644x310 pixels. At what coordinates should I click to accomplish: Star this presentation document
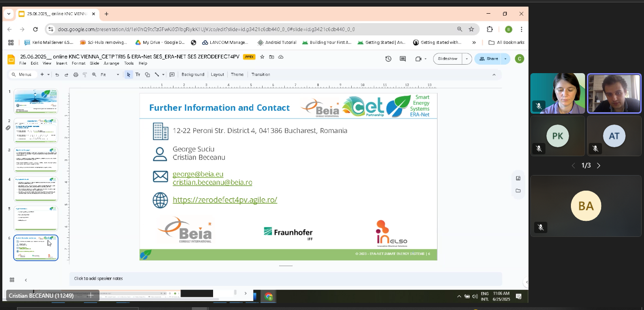262,57
